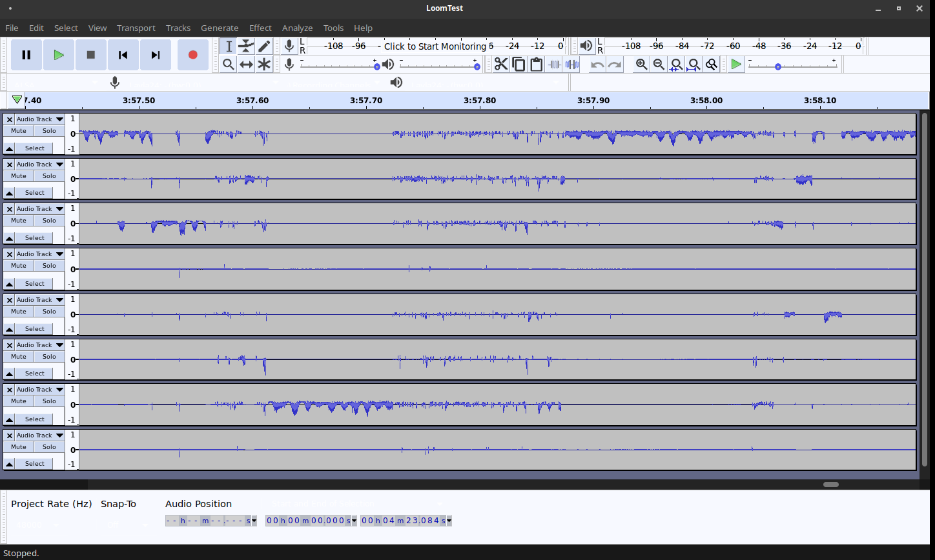Mute the bottom audio track
This screenshot has height=560, width=935.
pos(19,447)
